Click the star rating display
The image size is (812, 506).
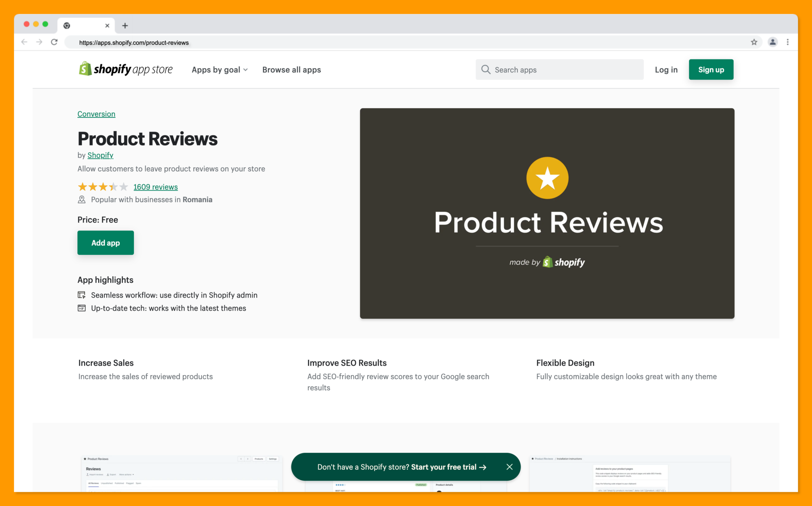[102, 186]
